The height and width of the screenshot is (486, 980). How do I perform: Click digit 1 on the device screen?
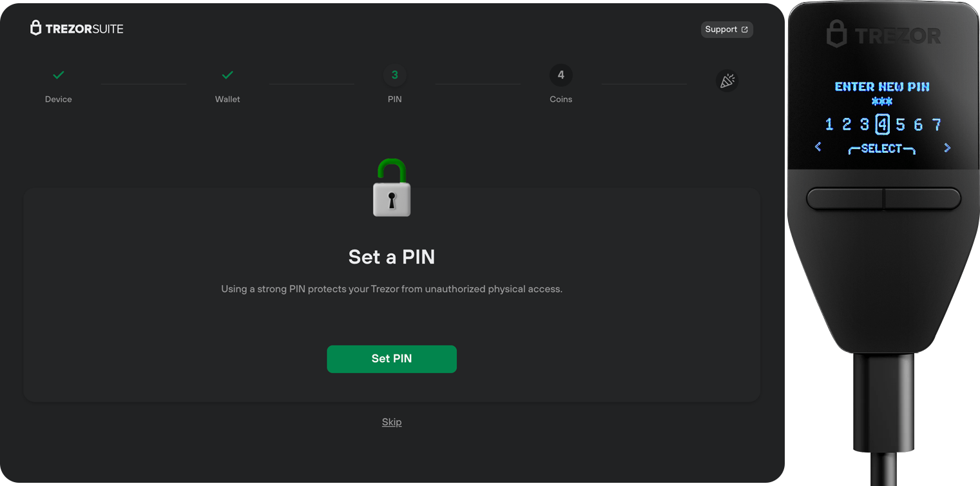[x=829, y=124]
